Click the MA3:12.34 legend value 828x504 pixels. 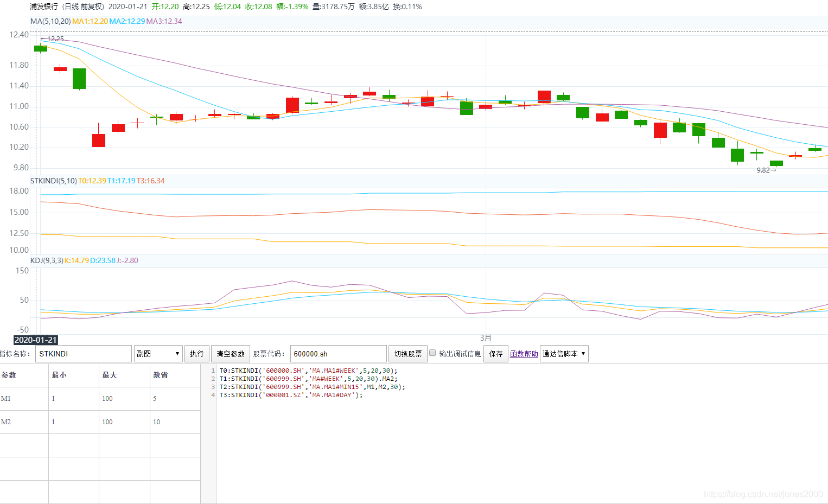point(164,21)
